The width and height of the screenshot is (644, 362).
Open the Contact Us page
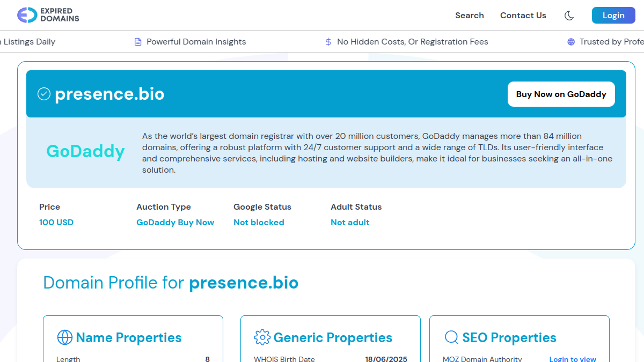point(523,16)
